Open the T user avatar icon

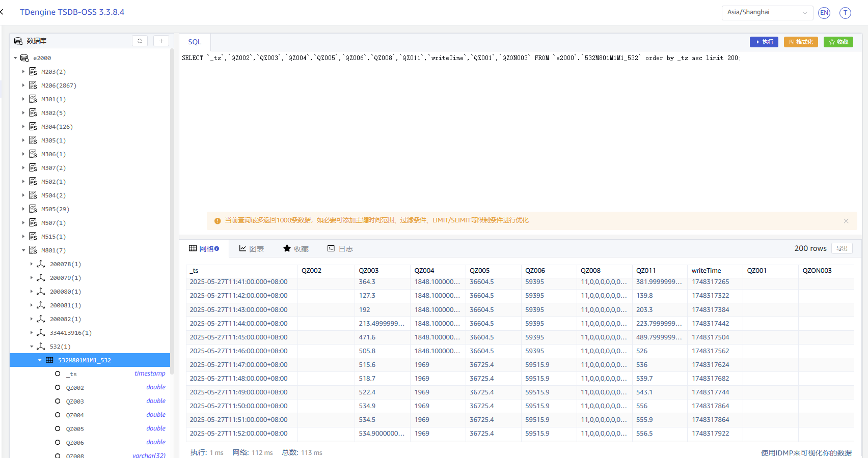pos(845,13)
